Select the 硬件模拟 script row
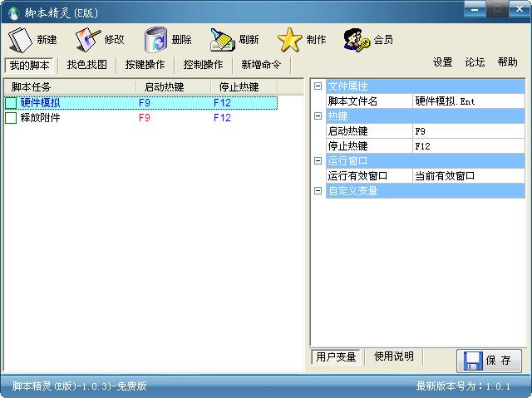Image resolution: width=532 pixels, height=398 pixels. [141, 103]
